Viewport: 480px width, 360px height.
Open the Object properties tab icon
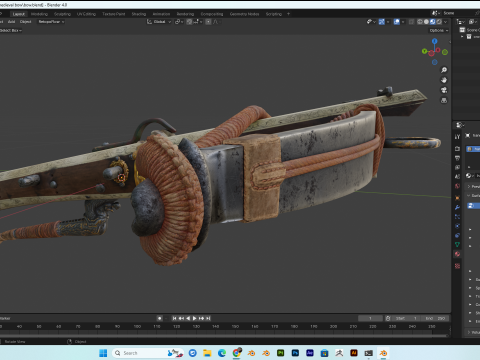(457, 198)
